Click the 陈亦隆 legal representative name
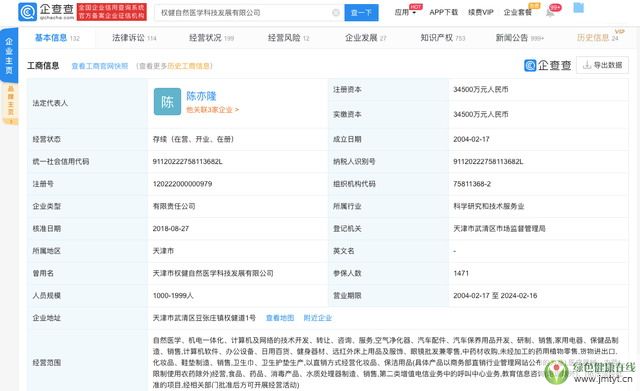640x391 pixels. [201, 96]
